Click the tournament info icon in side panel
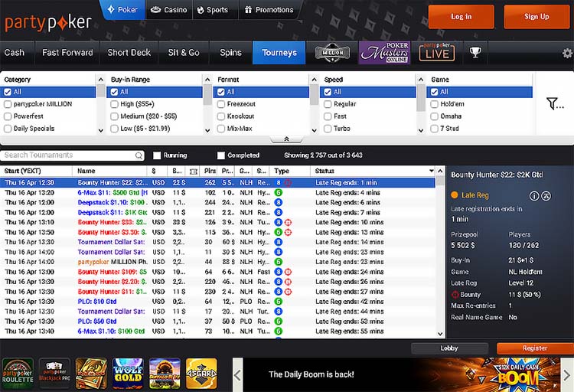 coord(534,196)
